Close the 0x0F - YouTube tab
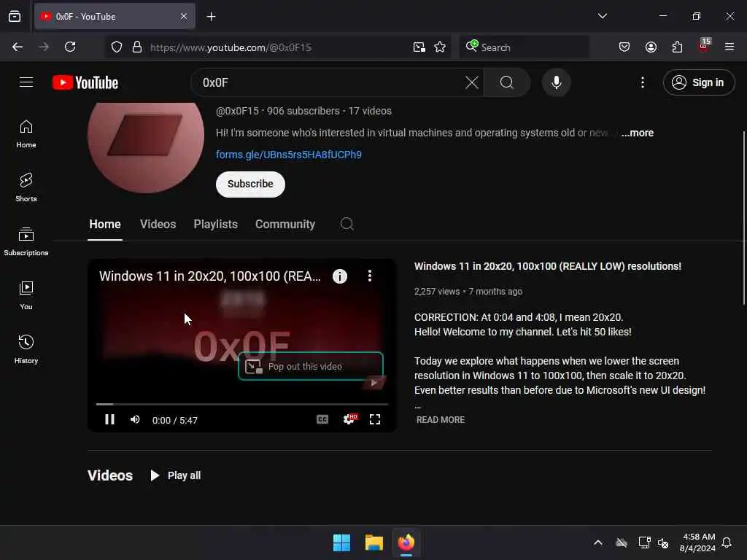This screenshot has height=560, width=747. [184, 17]
